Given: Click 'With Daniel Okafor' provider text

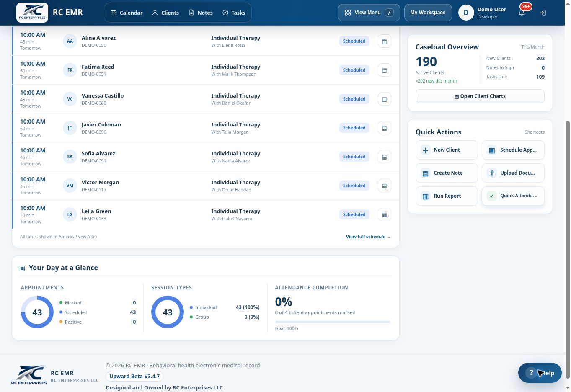Looking at the screenshot, I should (231, 103).
